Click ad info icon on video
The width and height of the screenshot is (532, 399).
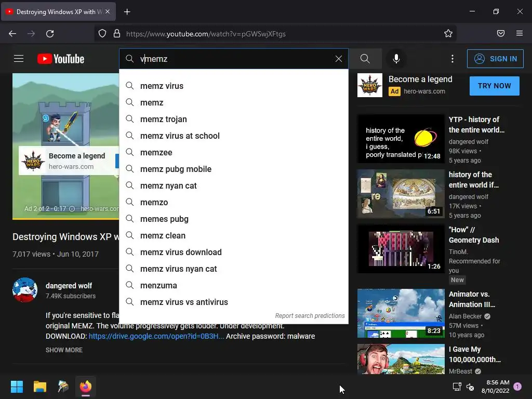click(72, 209)
